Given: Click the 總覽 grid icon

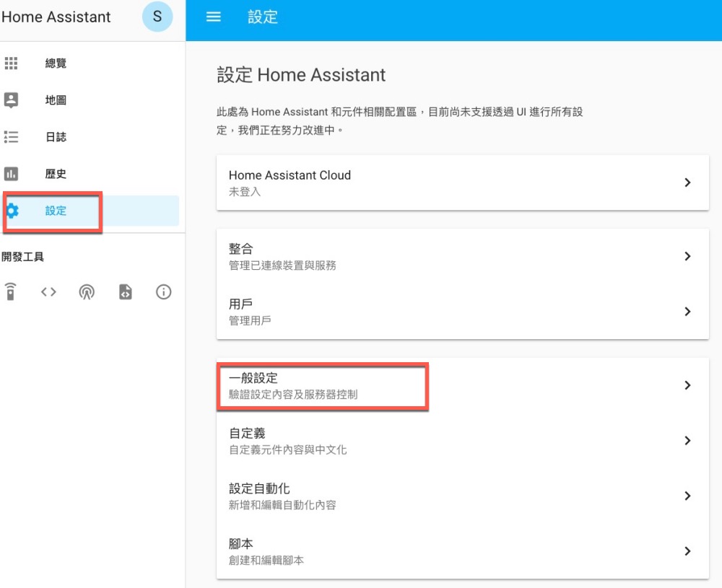Looking at the screenshot, I should (x=11, y=63).
